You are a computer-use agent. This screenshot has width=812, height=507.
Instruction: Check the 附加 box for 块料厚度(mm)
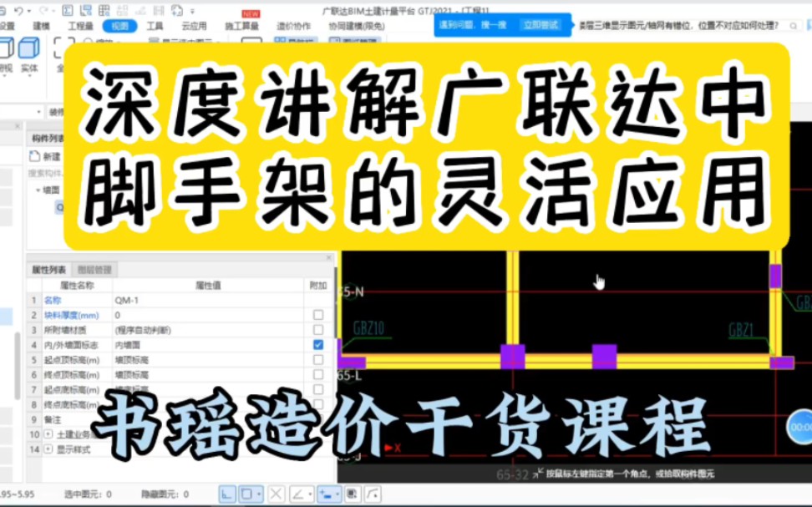click(317, 315)
